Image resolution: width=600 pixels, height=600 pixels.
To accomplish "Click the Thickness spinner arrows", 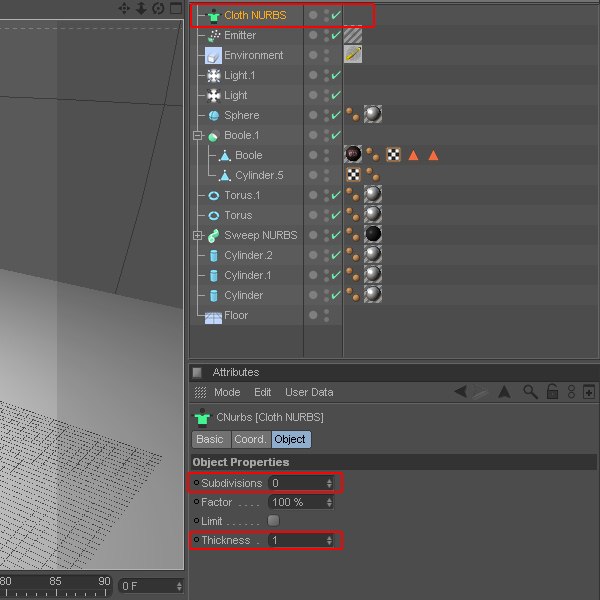I will (x=329, y=540).
